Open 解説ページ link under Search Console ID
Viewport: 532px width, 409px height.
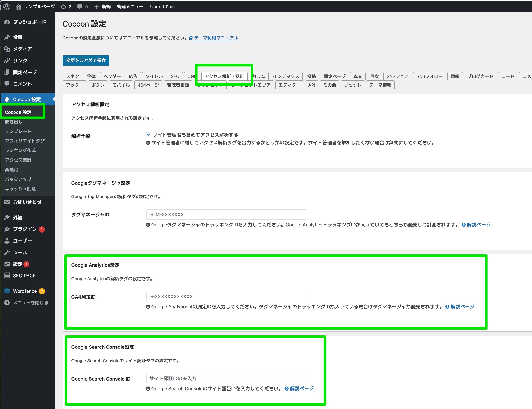(301, 389)
